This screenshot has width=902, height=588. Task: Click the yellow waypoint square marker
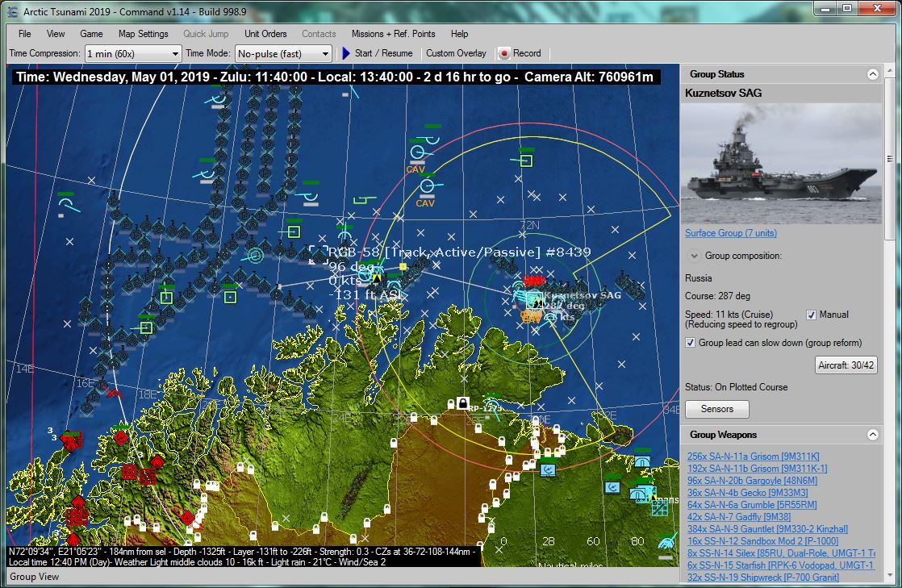pyautogui.click(x=403, y=266)
